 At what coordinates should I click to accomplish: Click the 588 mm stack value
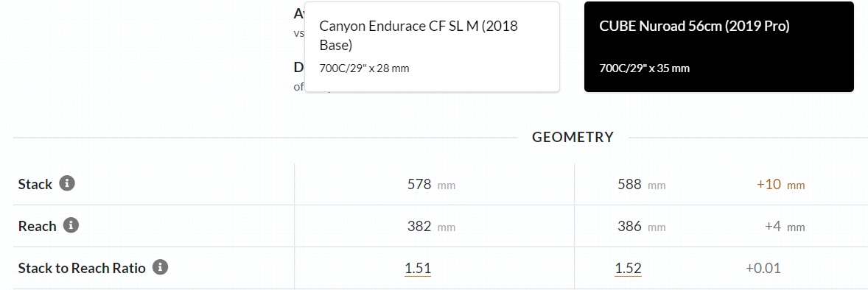pos(642,184)
